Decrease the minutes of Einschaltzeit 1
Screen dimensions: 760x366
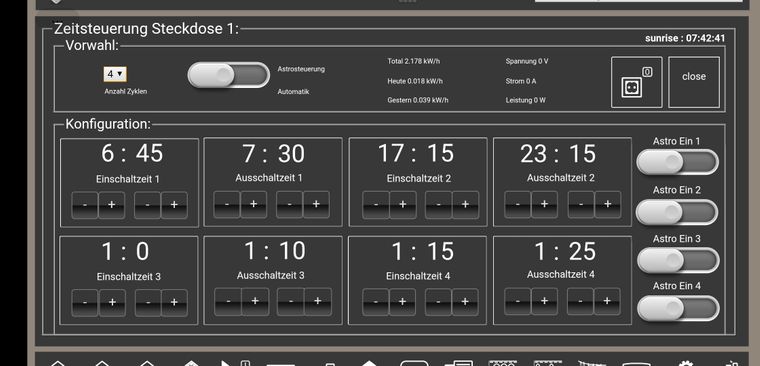[148, 205]
